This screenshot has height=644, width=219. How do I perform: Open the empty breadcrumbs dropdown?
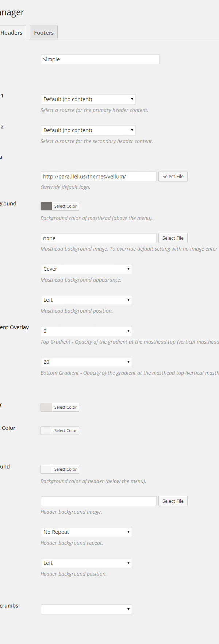pos(87,609)
